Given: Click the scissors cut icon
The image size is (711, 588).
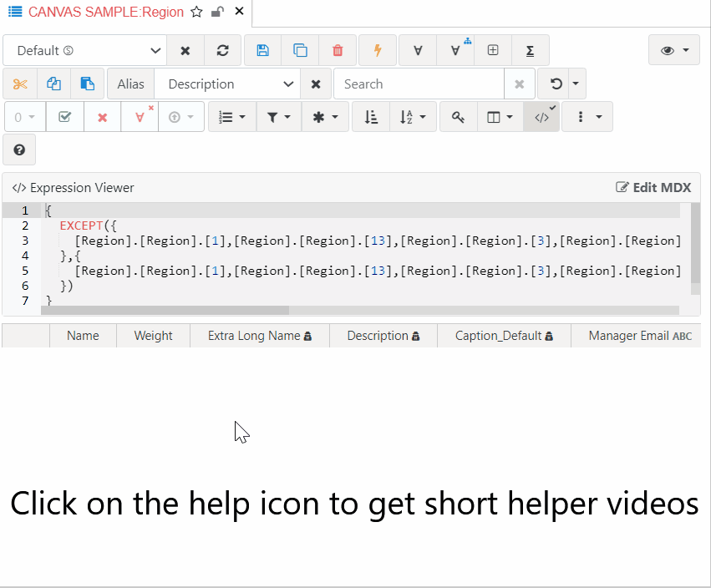Looking at the screenshot, I should (20, 84).
